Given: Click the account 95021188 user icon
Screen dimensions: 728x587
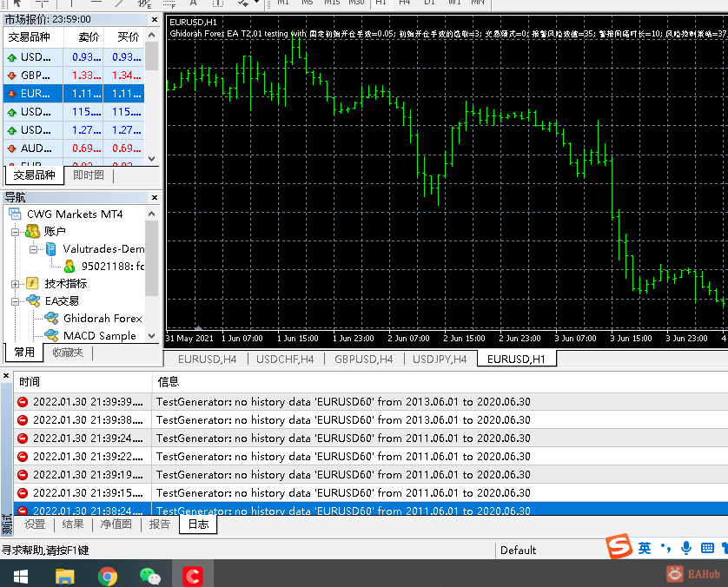Looking at the screenshot, I should 69,267.
